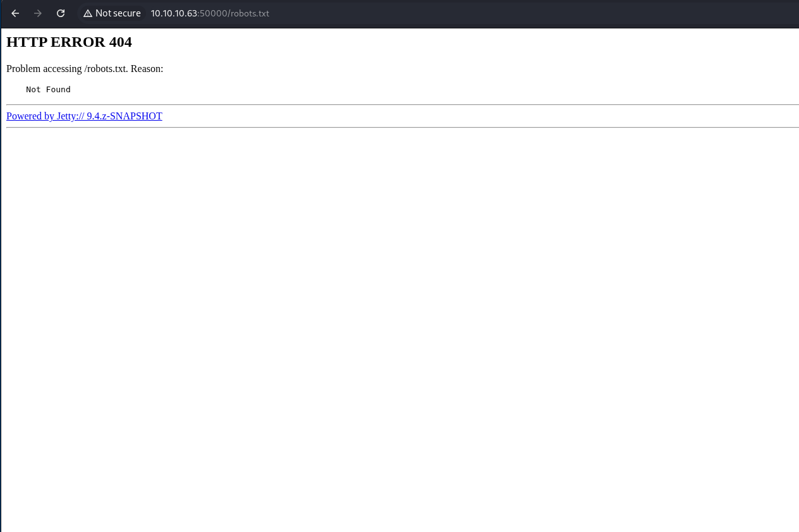799x532 pixels.
Task: Click the empty white page area
Action: click(x=399, y=316)
